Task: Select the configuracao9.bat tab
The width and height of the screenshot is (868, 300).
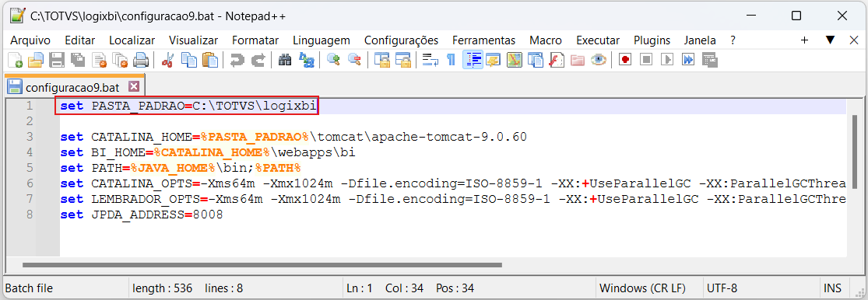Action: (74, 87)
